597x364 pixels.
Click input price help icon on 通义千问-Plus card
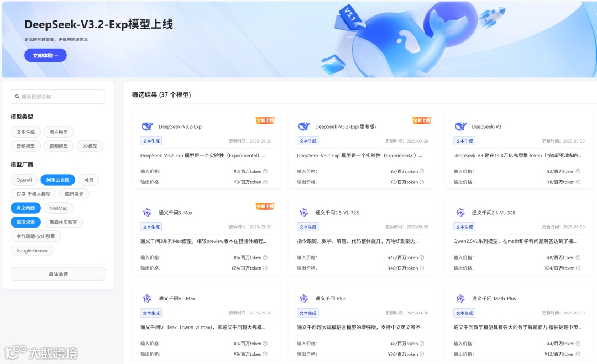point(421,344)
